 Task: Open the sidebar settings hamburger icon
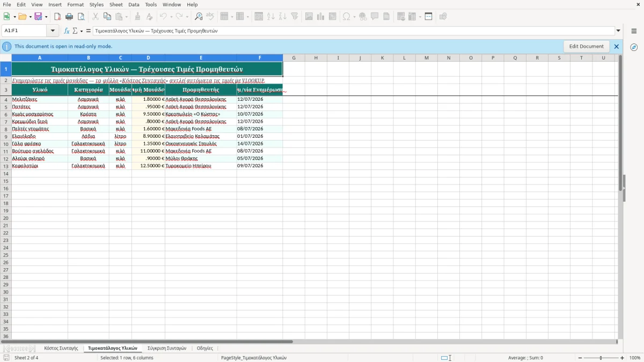(x=634, y=31)
